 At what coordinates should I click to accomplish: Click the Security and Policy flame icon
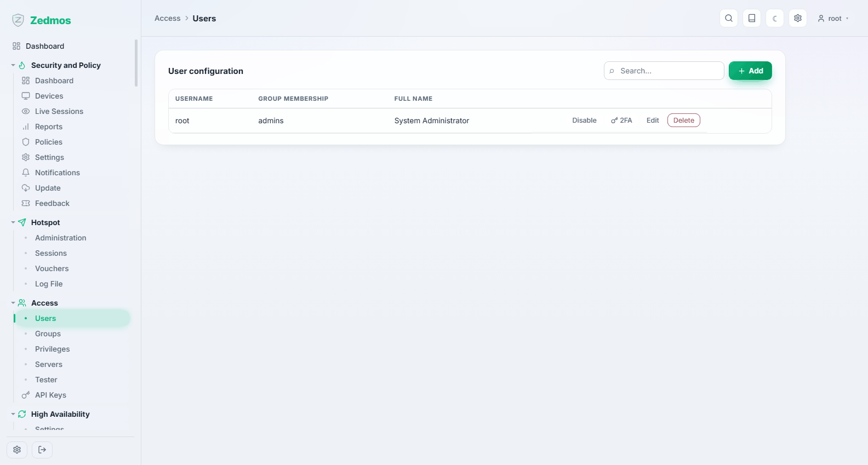tap(22, 65)
